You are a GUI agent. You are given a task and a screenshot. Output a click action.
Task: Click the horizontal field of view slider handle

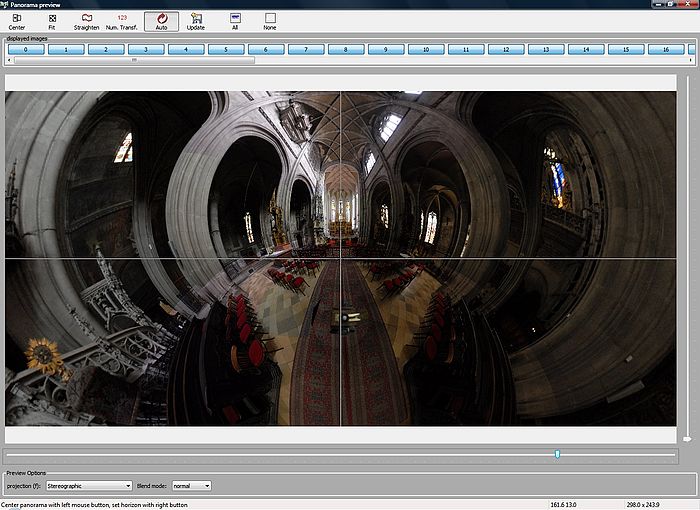coord(557,454)
